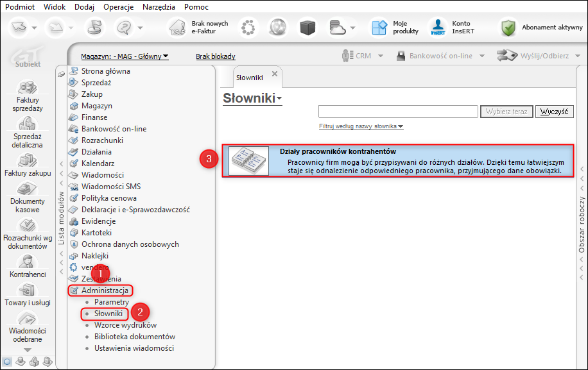Screen dimensions: 588x370
Task: Open the server cloud icon dropdown arrow
Action: 352,28
